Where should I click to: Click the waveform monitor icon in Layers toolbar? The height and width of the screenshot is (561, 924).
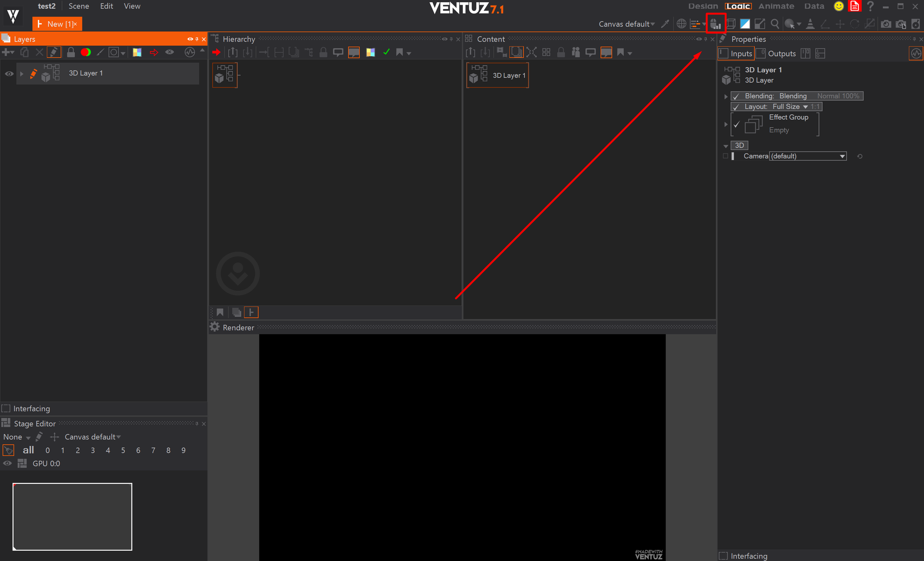click(190, 52)
